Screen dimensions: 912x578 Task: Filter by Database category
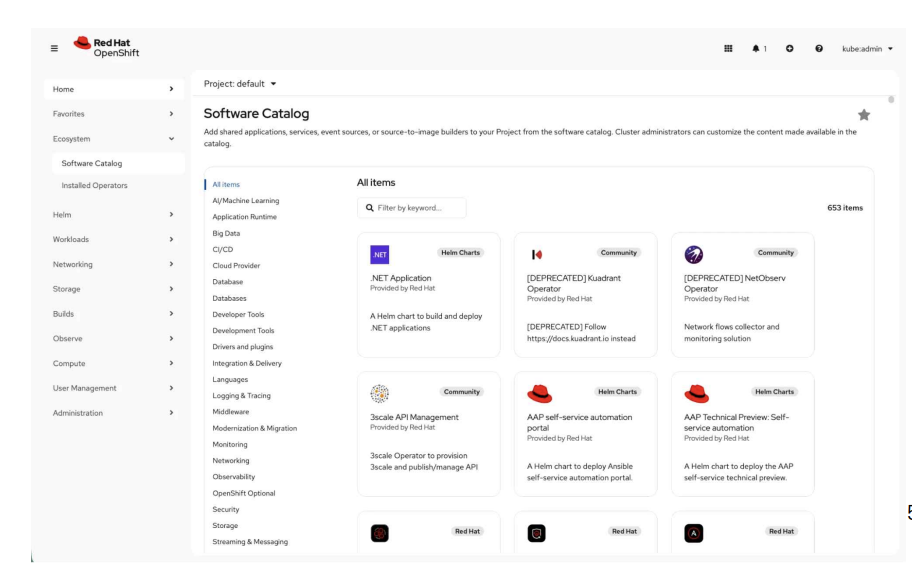[x=227, y=282]
